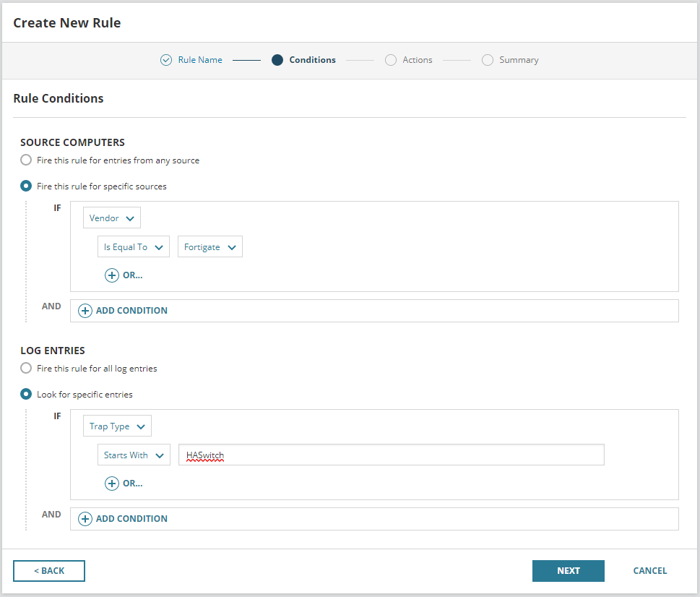Click OR... under Vendor condition

point(133,275)
